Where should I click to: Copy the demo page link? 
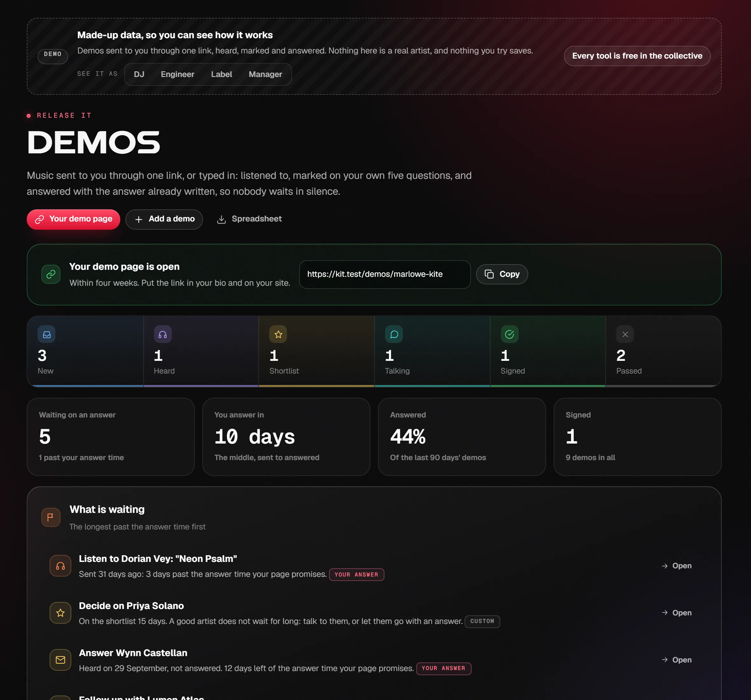coord(502,274)
